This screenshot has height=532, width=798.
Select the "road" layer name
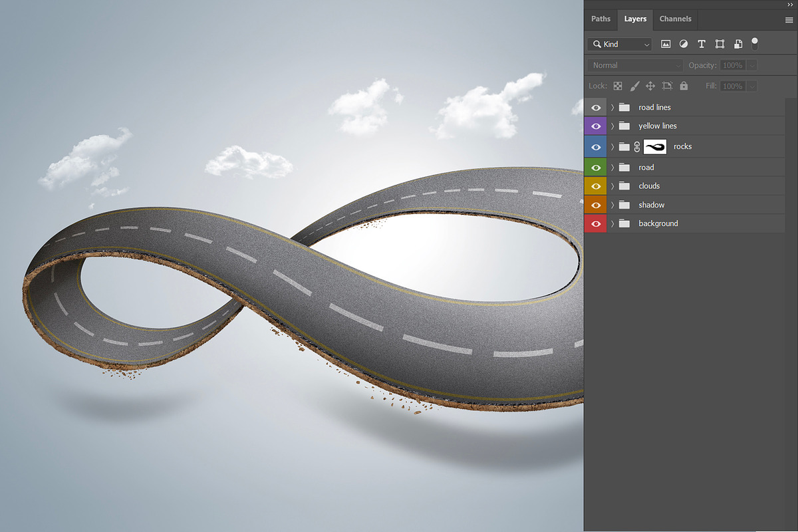coord(646,168)
